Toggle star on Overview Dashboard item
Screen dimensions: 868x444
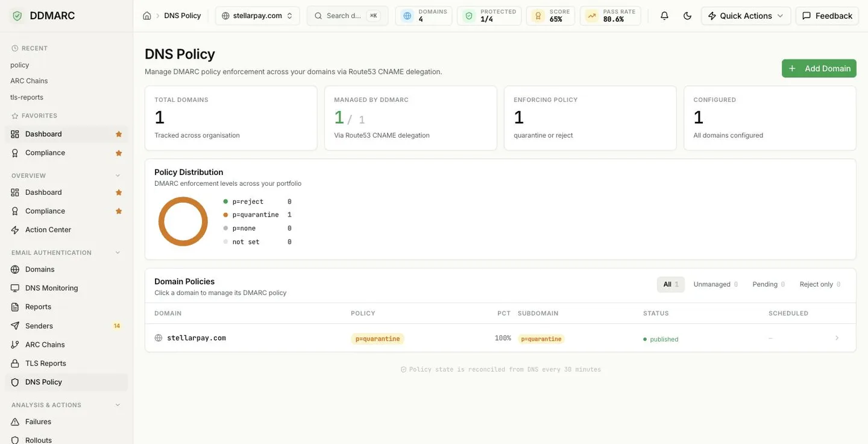[119, 192]
